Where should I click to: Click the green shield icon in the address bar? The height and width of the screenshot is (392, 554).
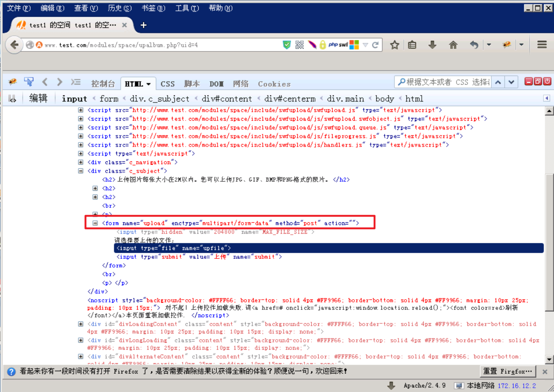(288, 45)
